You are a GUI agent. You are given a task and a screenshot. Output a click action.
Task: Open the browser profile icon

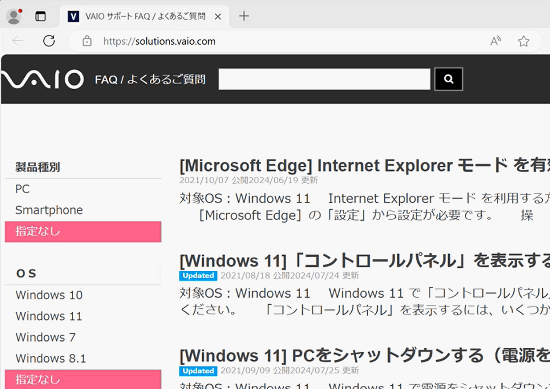pos(14,16)
